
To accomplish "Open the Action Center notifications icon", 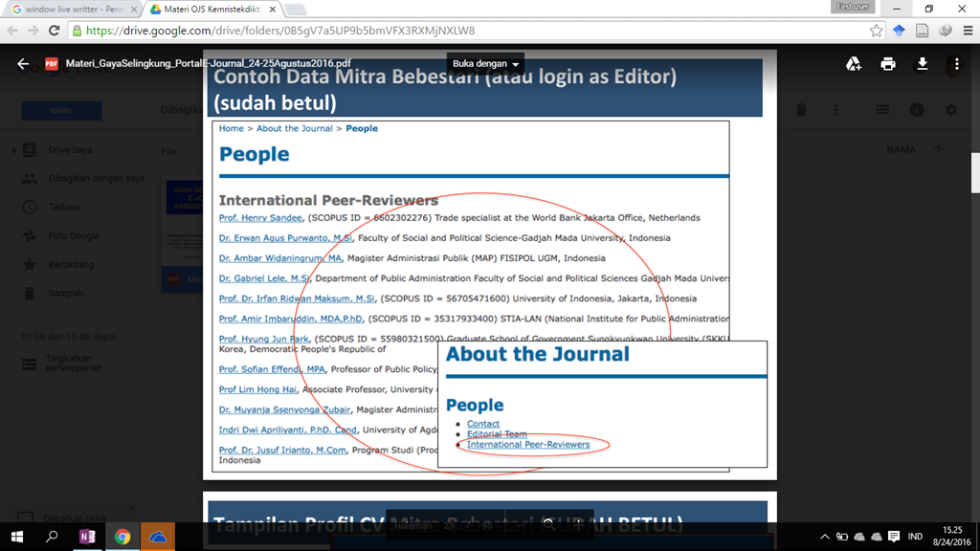I will [x=894, y=537].
